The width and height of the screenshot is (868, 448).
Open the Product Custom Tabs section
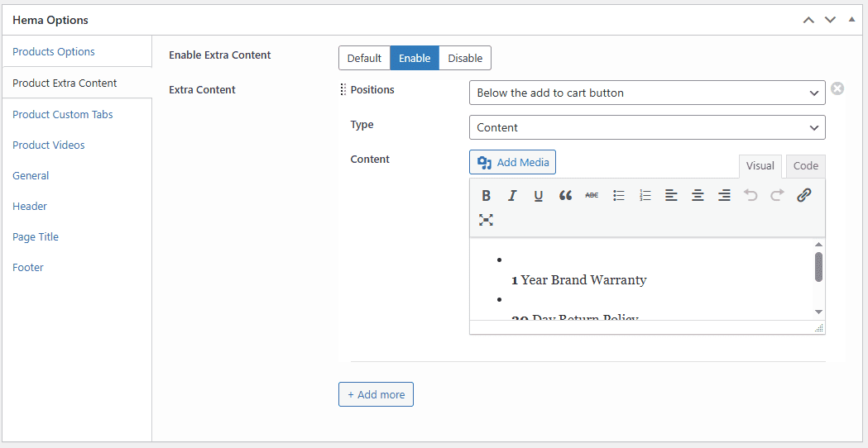63,114
